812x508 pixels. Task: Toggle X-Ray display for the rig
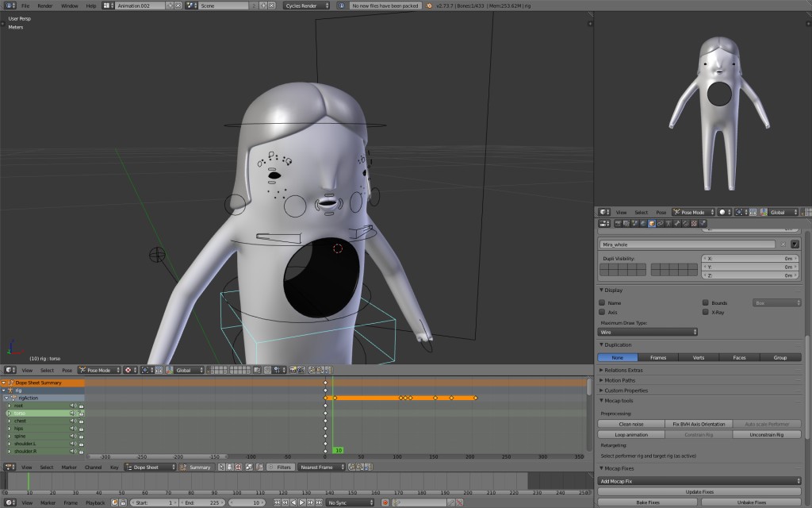[x=706, y=311]
